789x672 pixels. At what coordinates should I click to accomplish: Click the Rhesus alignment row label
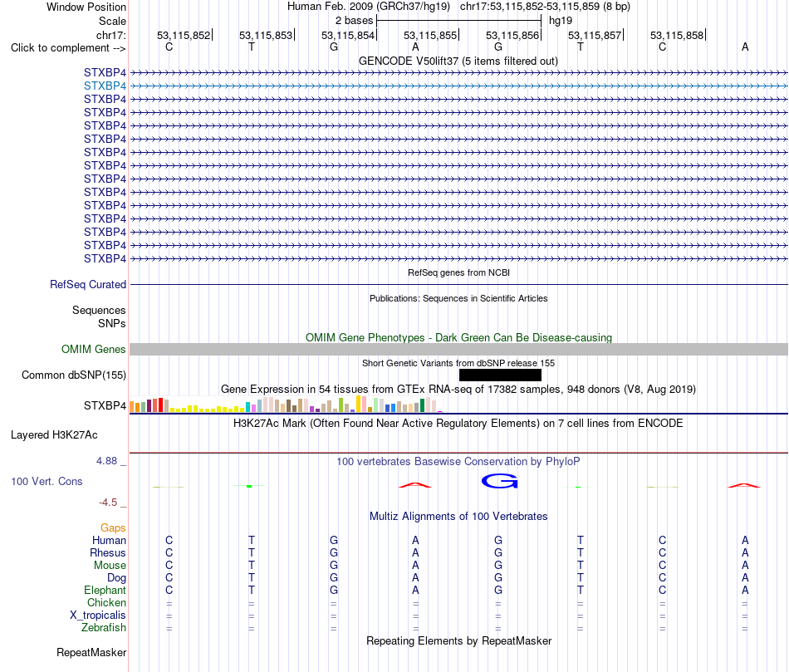[108, 552]
